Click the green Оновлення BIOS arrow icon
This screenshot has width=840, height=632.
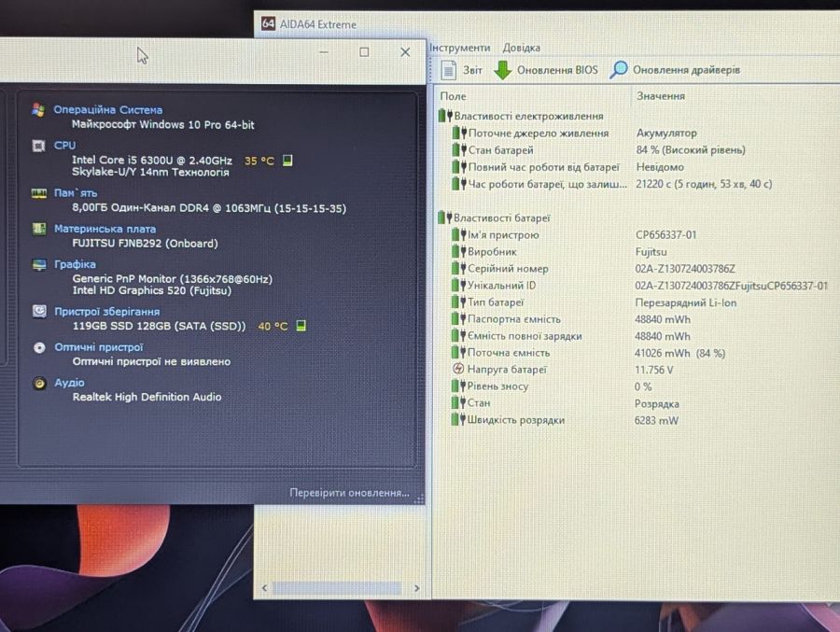point(502,70)
